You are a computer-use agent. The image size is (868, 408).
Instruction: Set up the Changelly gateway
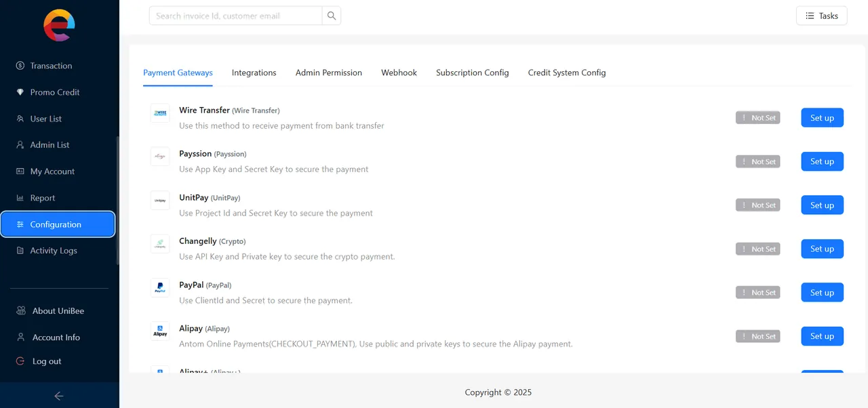822,249
